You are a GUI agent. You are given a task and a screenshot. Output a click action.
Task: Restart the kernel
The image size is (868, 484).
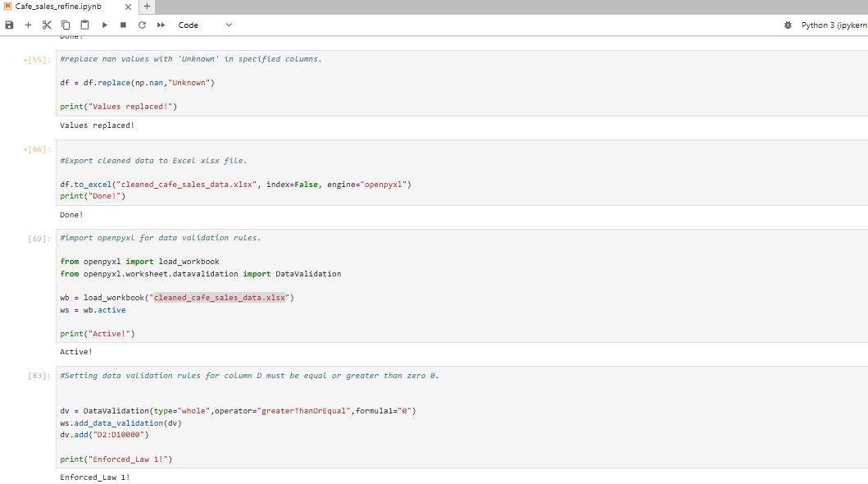pos(143,25)
